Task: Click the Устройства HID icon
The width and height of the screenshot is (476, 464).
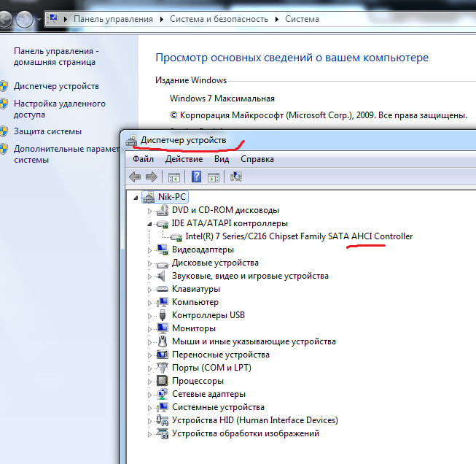Action: coord(163,420)
